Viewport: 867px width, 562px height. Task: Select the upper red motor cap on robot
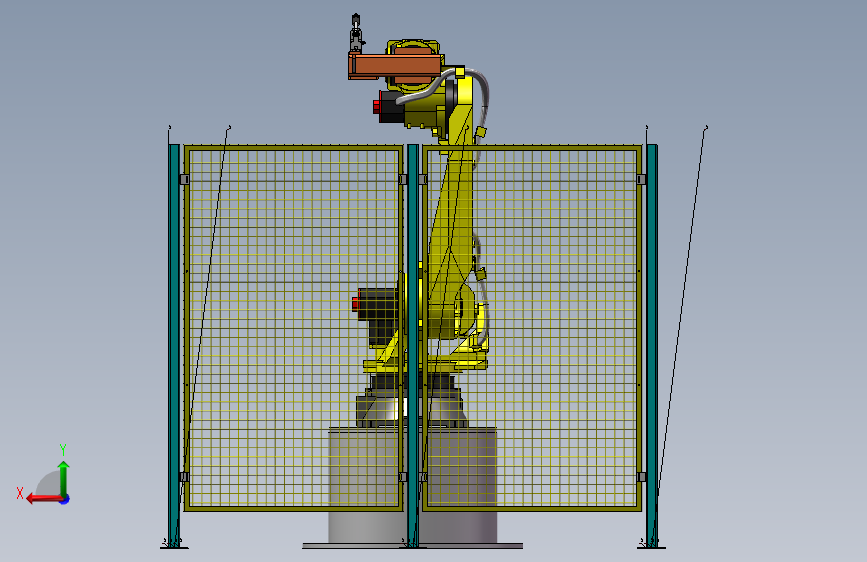coord(377,107)
